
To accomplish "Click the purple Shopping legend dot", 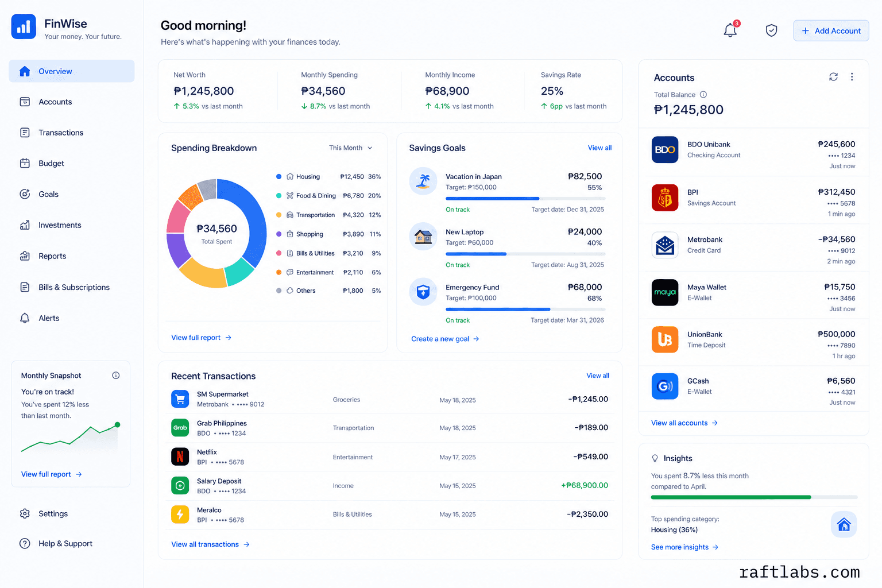I will (x=278, y=234).
